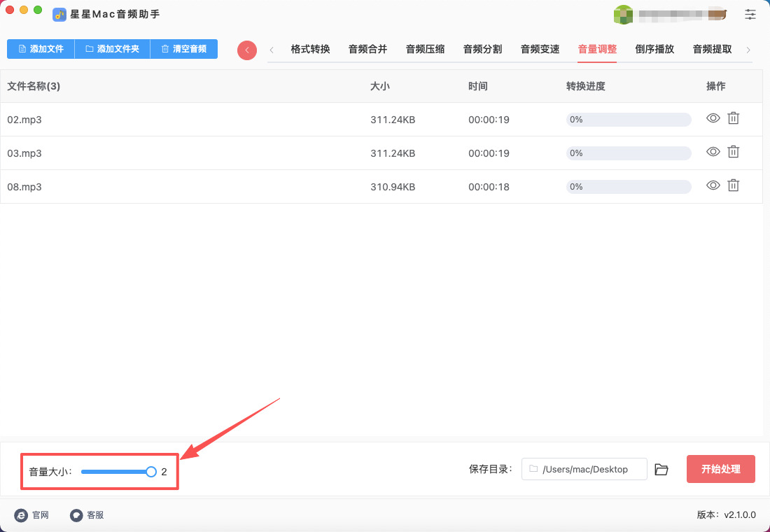Open the folder browse icon beside save path
The width and height of the screenshot is (770, 532).
point(661,470)
